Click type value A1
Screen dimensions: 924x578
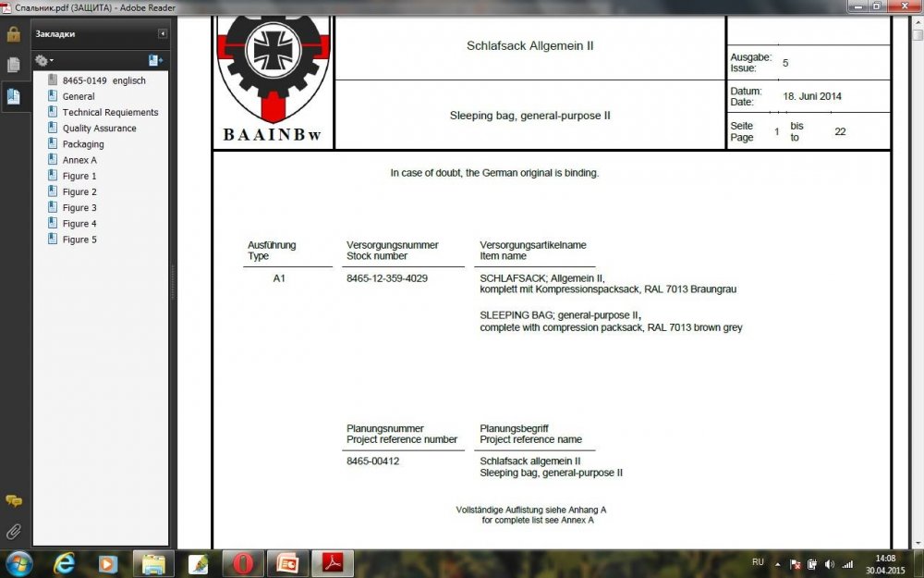point(279,278)
